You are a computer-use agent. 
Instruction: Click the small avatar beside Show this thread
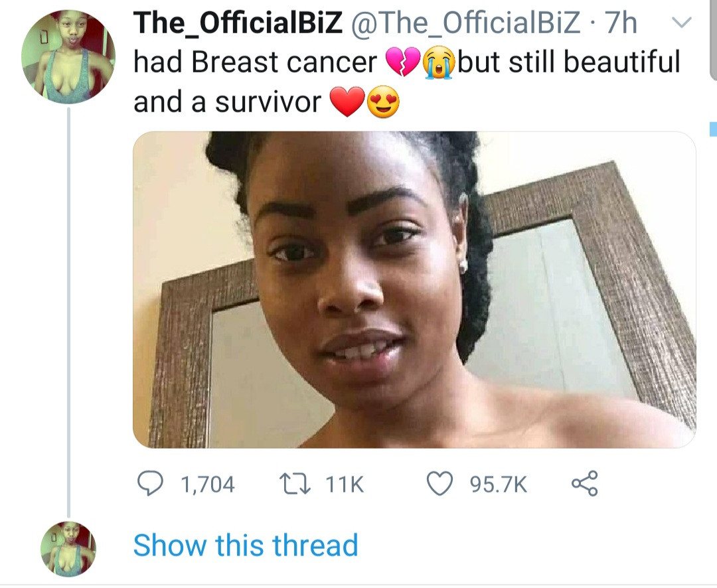coord(68,548)
